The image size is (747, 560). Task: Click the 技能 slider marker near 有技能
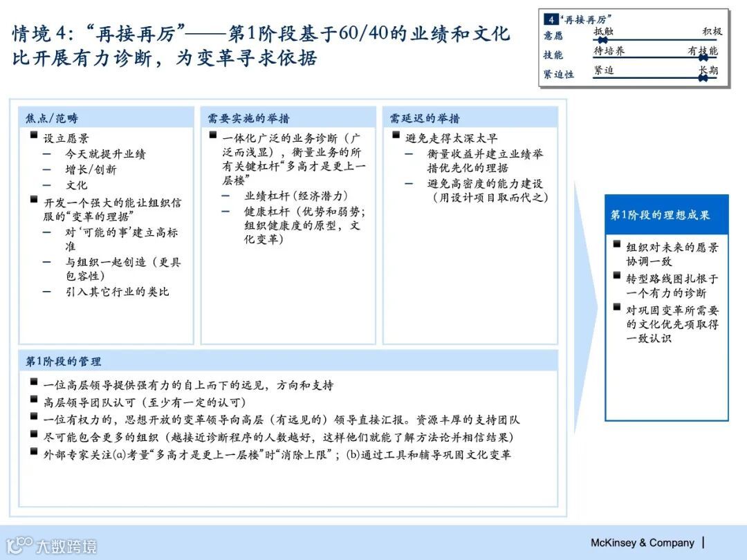(x=703, y=57)
